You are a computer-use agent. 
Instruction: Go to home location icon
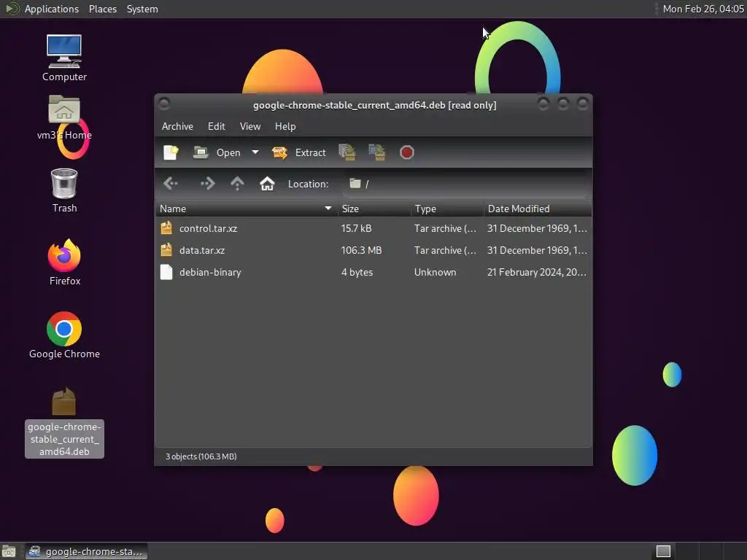tap(267, 183)
